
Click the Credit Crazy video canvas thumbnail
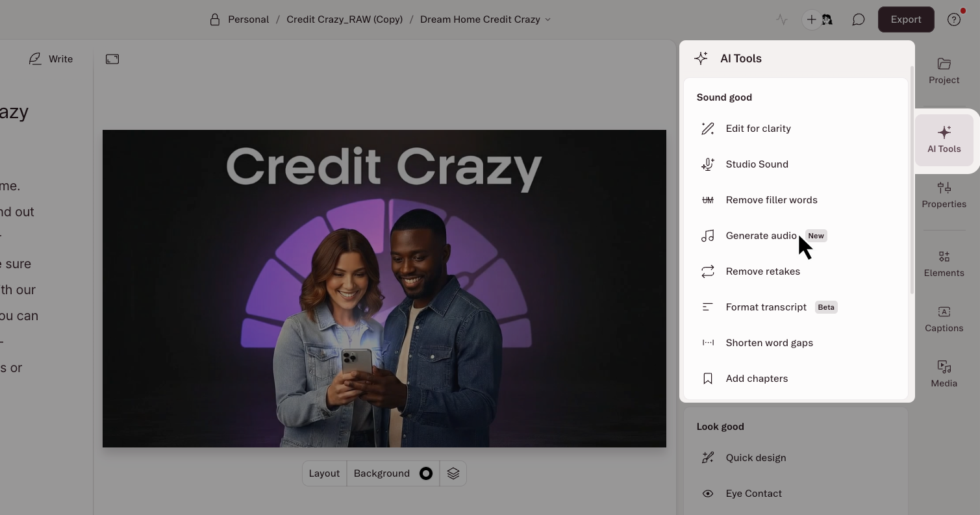click(x=384, y=288)
